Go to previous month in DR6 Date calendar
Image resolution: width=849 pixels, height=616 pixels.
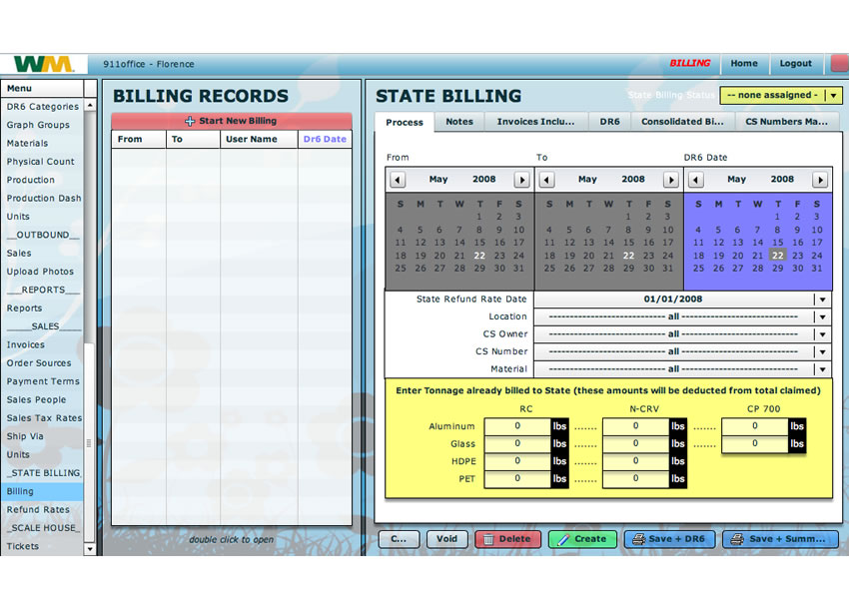[696, 180]
